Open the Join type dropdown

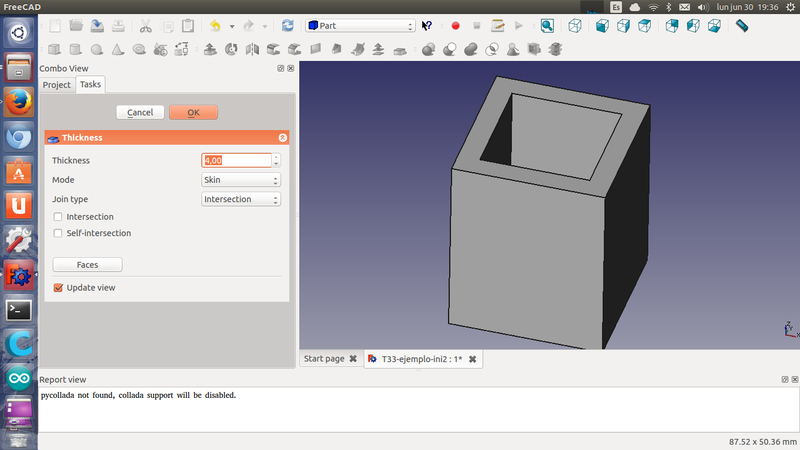pos(241,199)
